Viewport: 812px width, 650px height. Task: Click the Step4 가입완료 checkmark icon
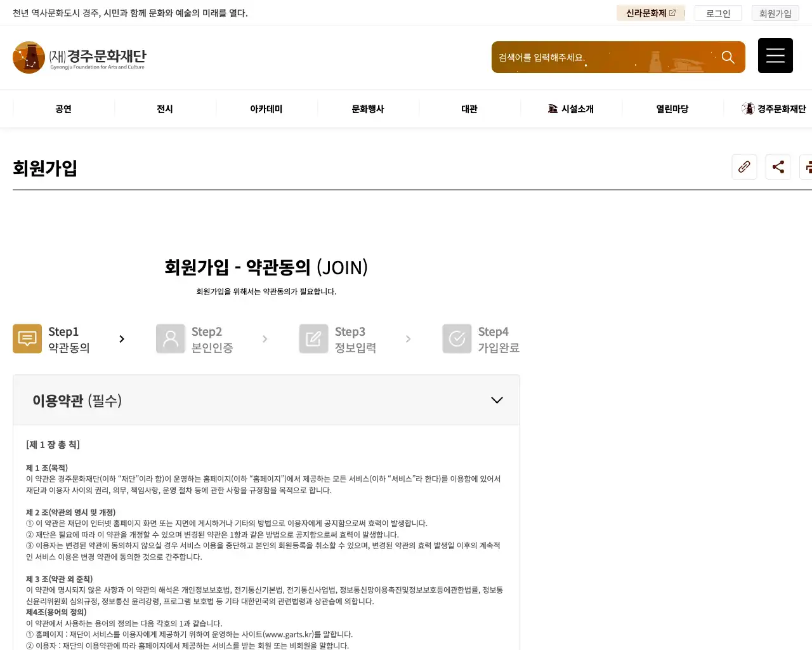coord(457,338)
